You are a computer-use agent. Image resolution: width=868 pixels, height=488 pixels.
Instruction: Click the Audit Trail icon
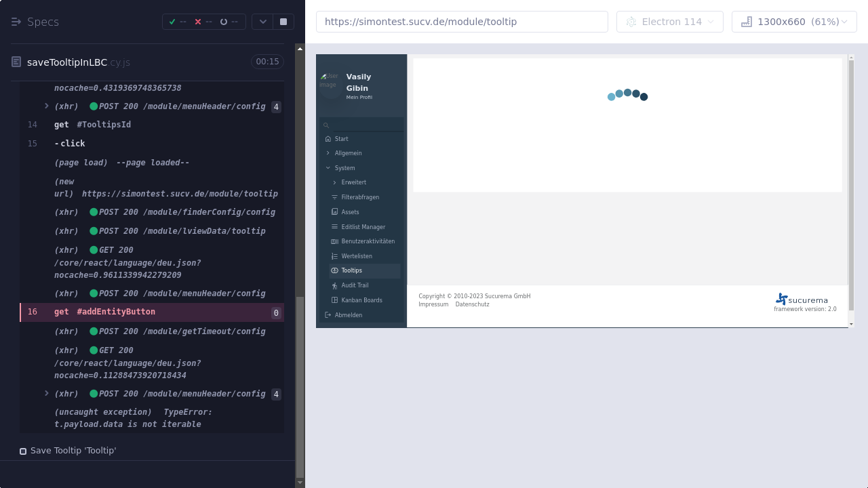334,285
